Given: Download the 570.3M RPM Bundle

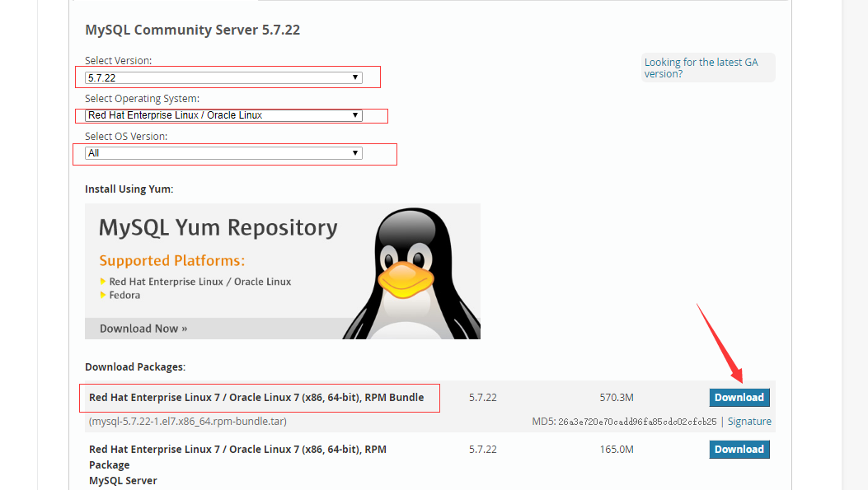Looking at the screenshot, I should coord(739,397).
